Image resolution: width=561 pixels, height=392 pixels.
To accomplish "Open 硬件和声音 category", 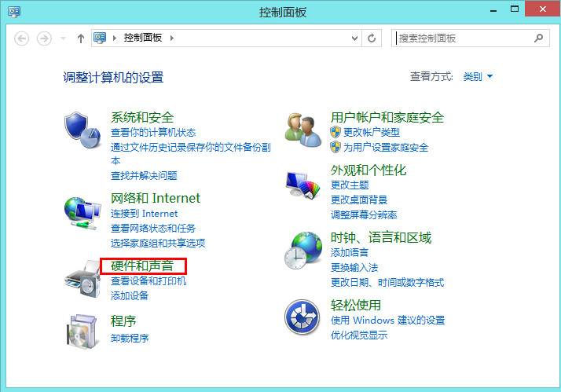I will pyautogui.click(x=142, y=266).
